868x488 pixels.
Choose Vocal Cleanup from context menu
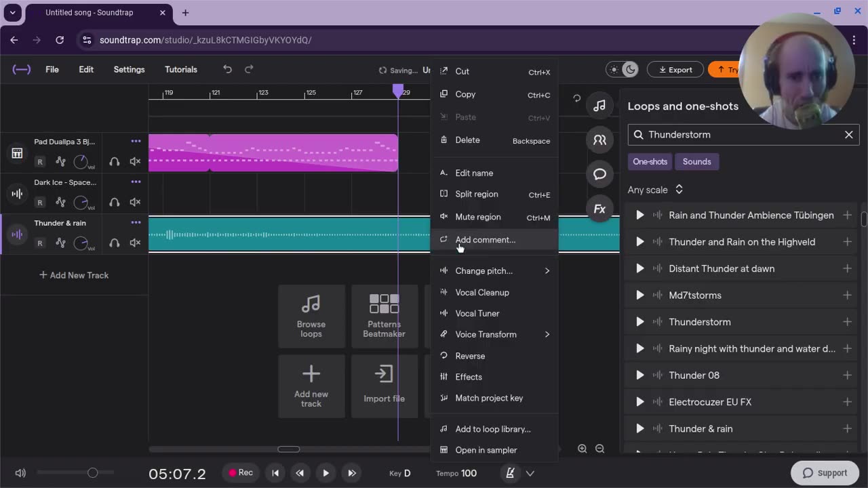pyautogui.click(x=494, y=292)
